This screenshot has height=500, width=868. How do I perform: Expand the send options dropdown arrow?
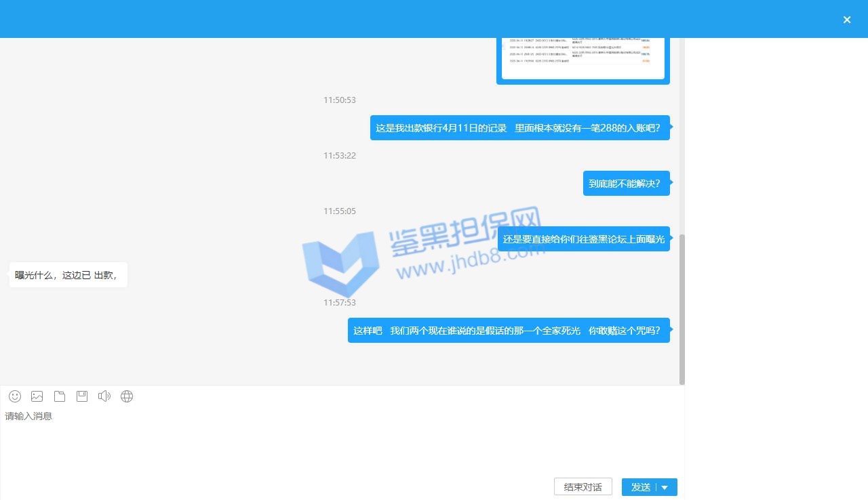coord(665,487)
